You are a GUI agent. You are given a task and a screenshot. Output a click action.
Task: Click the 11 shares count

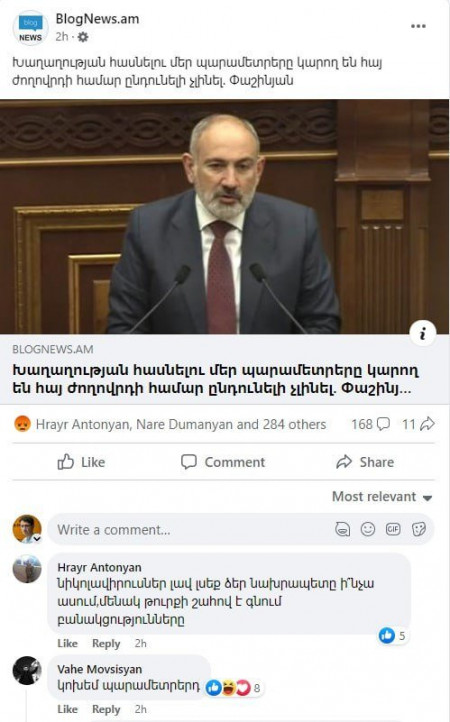[x=418, y=424]
